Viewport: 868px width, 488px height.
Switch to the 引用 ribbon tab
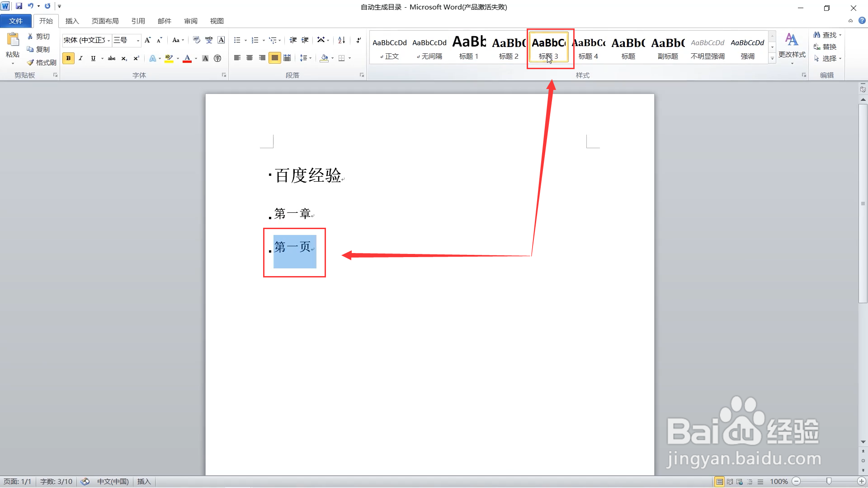click(x=138, y=21)
